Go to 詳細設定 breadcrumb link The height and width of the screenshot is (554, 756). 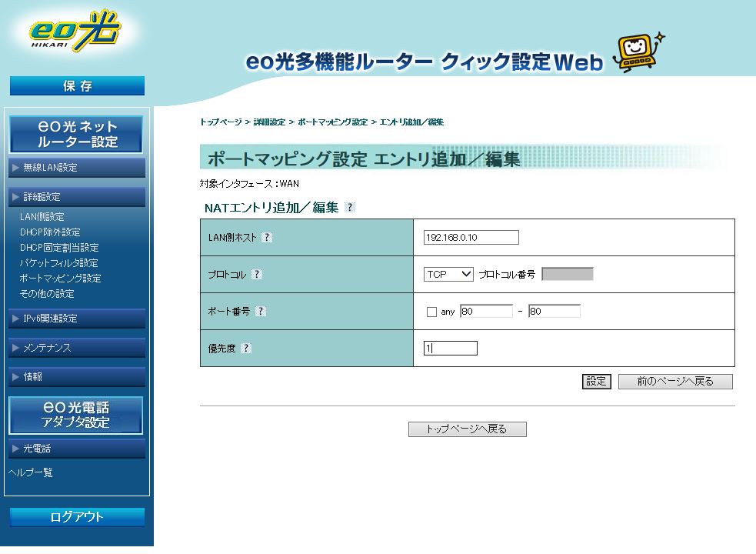pyautogui.click(x=269, y=122)
